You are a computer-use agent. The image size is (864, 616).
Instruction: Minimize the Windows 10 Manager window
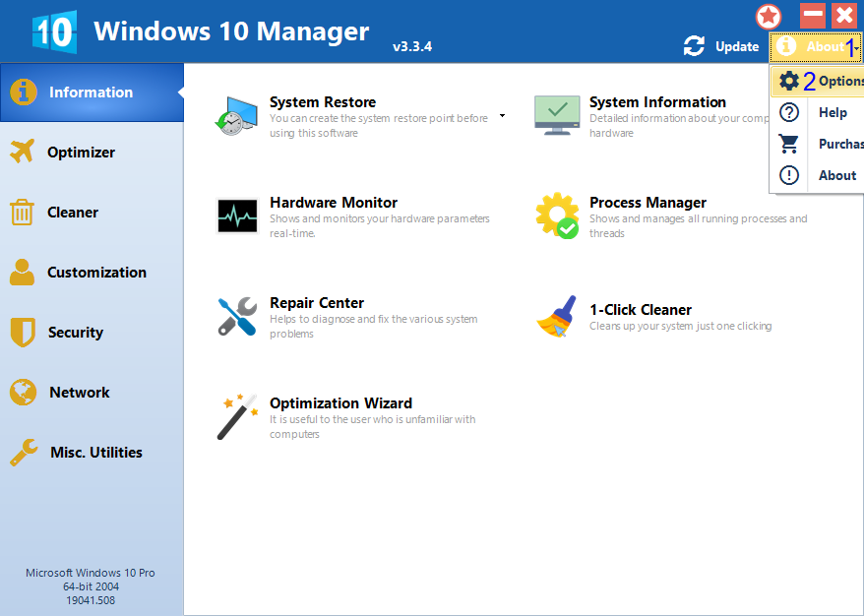coord(813,16)
